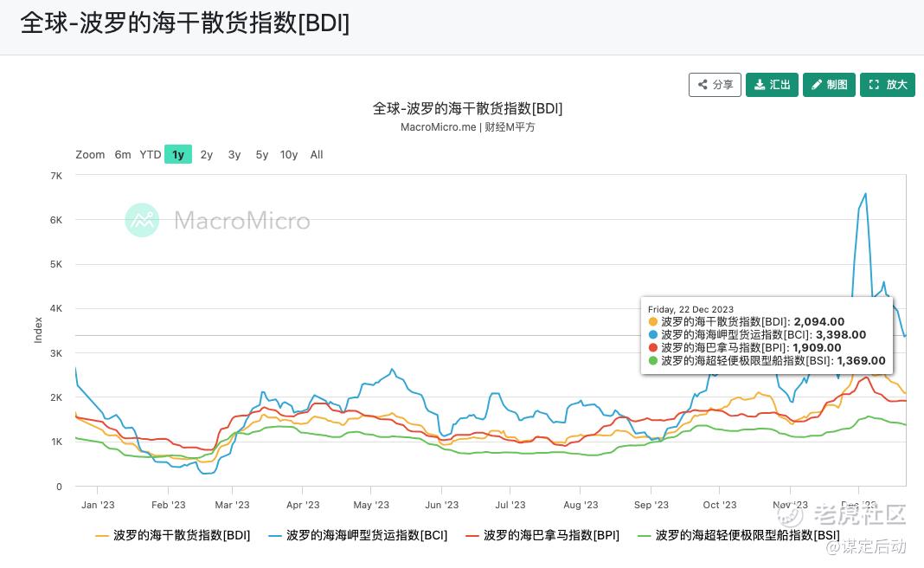Show All data range
Screen dimensions: 924x568
tap(317, 155)
